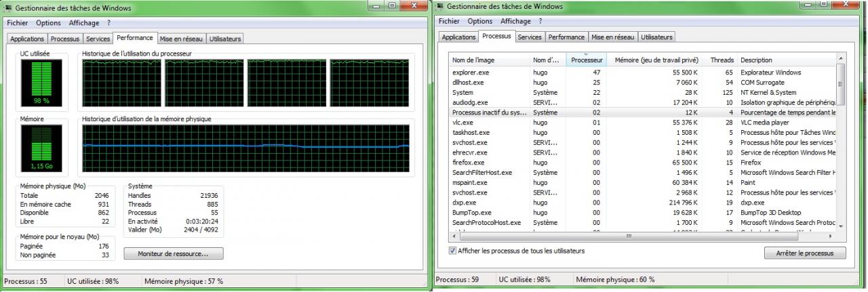Select the BumpTop.exe process row
Viewport: 868px width, 292px height.
[x=642, y=213]
